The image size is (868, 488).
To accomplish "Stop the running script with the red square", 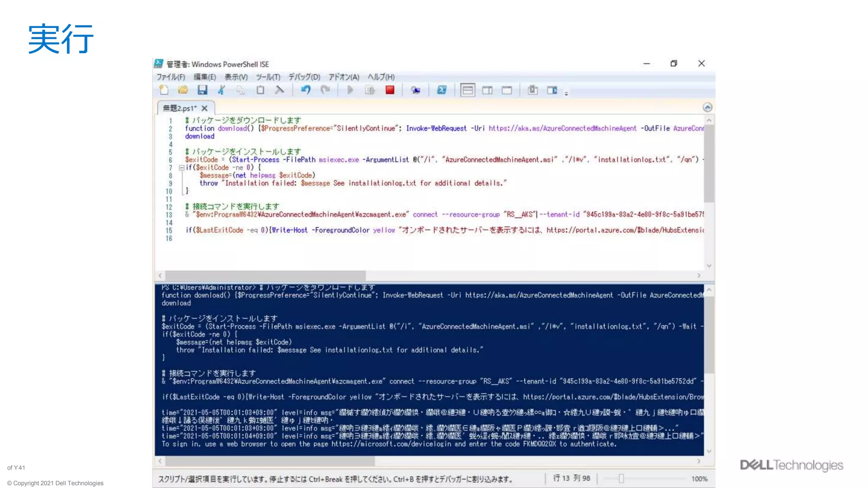I will 390,90.
